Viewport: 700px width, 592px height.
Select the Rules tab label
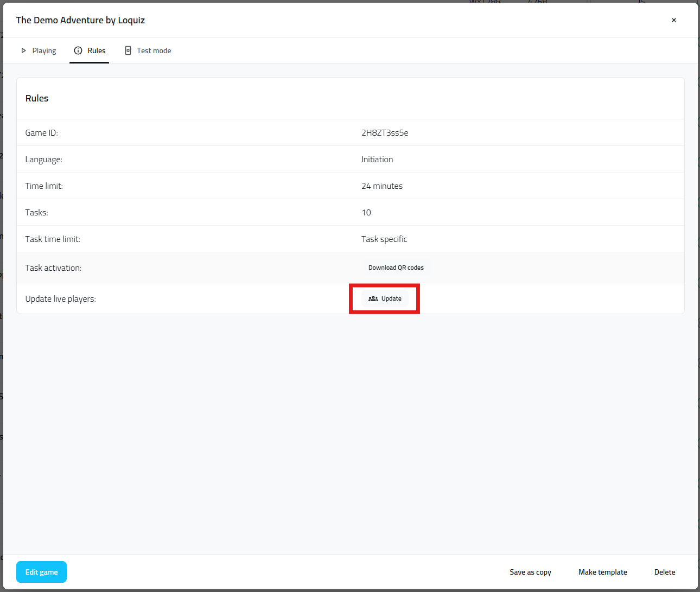(97, 50)
